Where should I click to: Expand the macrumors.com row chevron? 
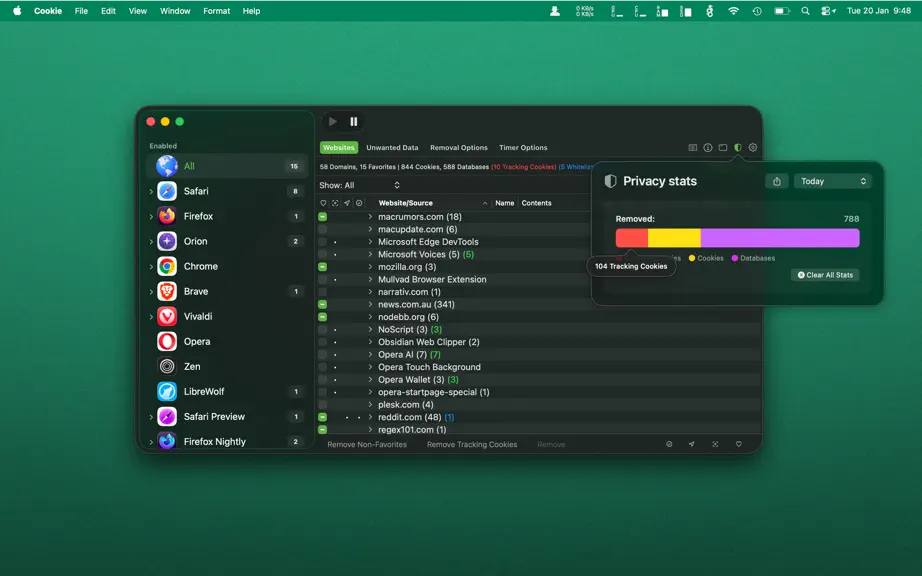tap(370, 217)
